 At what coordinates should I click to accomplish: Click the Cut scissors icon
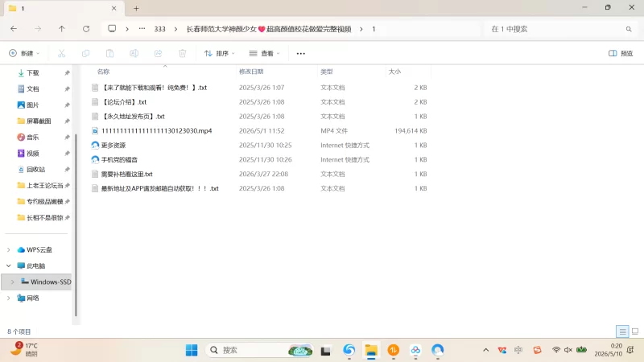click(62, 53)
